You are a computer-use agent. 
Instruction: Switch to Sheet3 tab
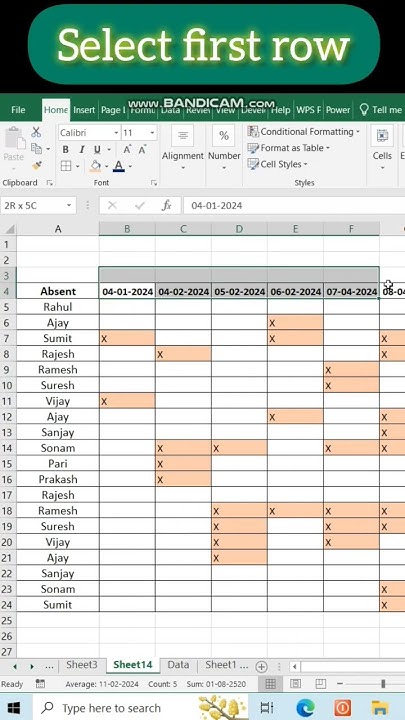point(82,664)
